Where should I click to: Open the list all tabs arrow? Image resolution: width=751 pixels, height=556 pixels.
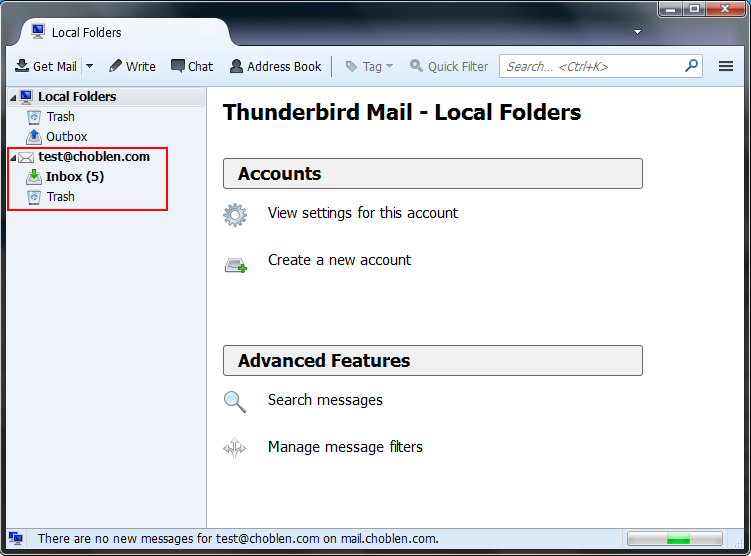(637, 32)
